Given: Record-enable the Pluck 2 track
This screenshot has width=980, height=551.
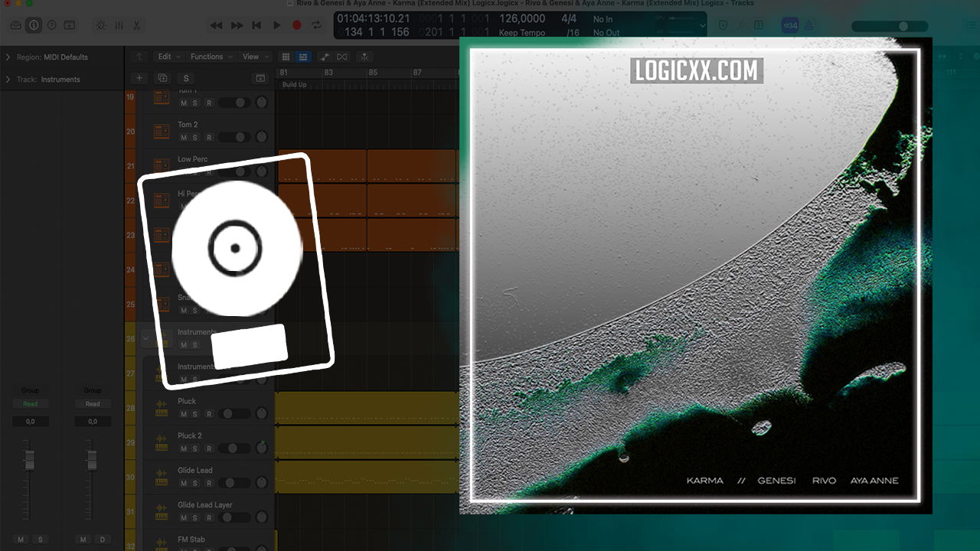Looking at the screenshot, I should (x=208, y=448).
